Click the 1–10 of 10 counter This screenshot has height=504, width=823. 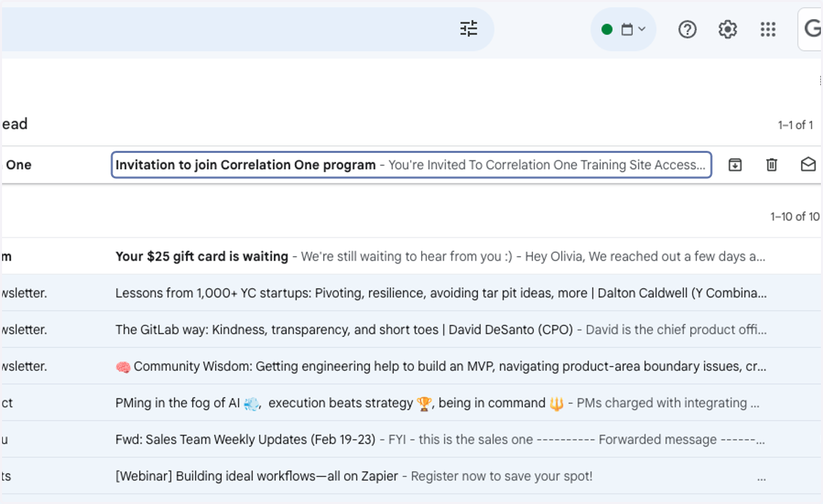click(x=795, y=217)
